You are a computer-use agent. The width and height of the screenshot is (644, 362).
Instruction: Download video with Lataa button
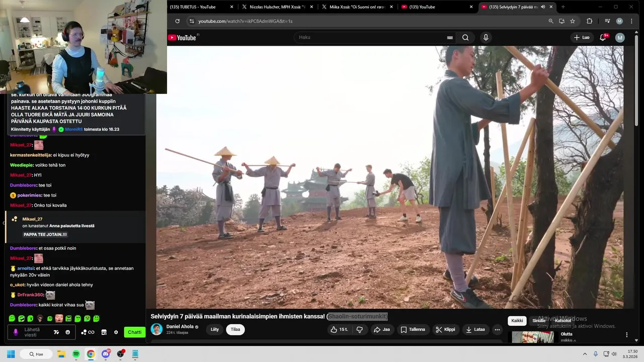click(x=475, y=329)
